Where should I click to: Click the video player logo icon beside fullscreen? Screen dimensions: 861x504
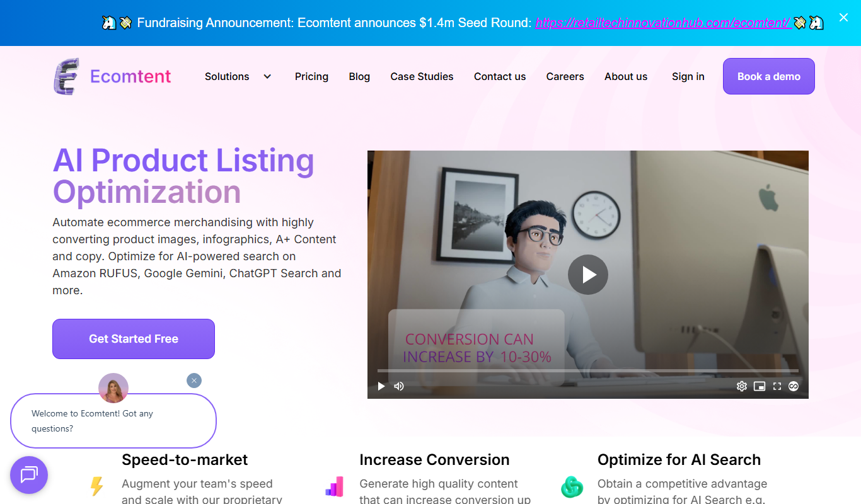[794, 386]
